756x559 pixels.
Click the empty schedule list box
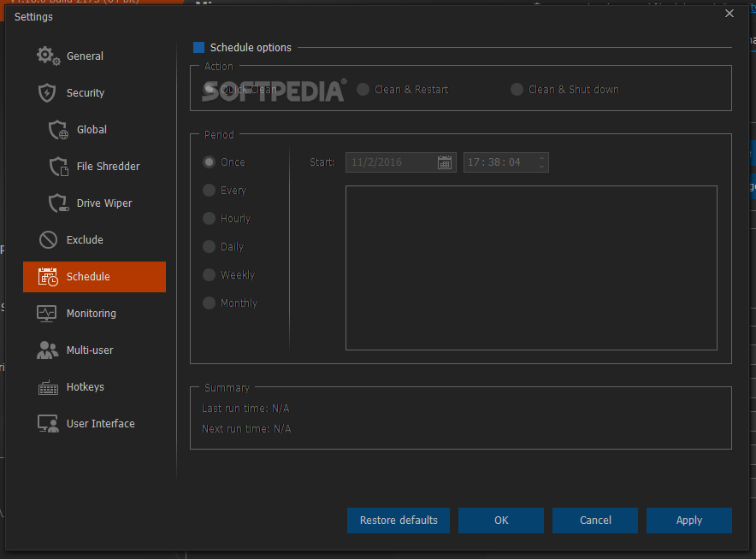(x=531, y=268)
